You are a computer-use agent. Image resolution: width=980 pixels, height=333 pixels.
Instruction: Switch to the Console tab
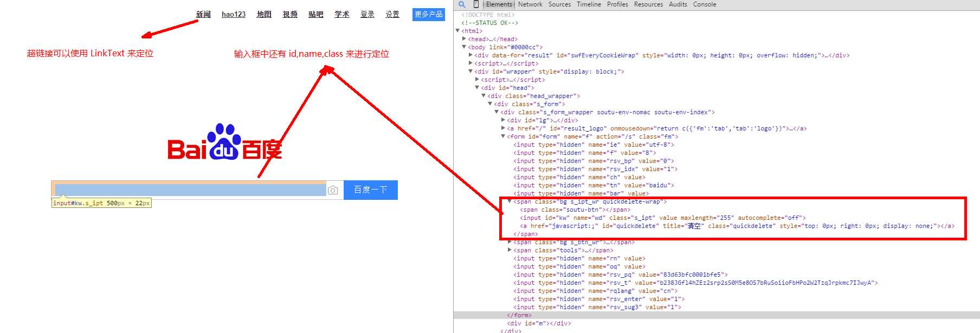705,4
